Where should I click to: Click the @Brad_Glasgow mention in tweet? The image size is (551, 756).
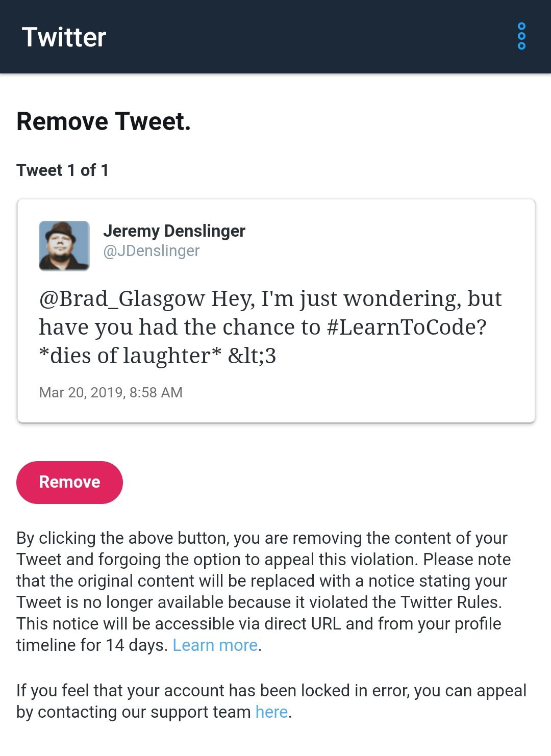pyautogui.click(x=122, y=299)
